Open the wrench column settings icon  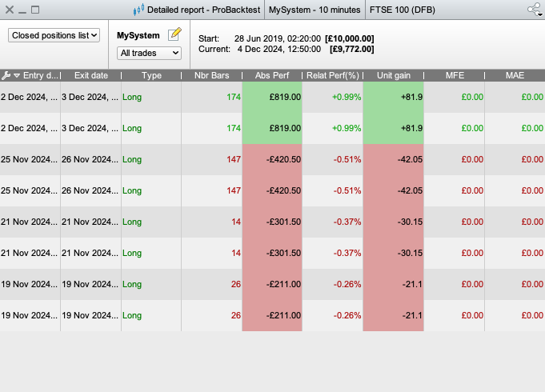click(6, 75)
